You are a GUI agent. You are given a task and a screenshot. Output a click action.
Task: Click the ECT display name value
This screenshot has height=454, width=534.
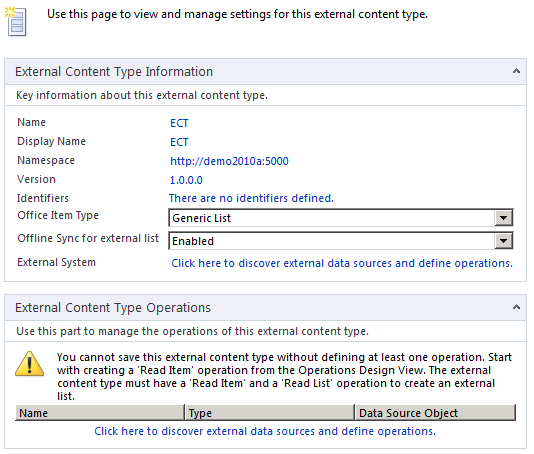point(179,142)
